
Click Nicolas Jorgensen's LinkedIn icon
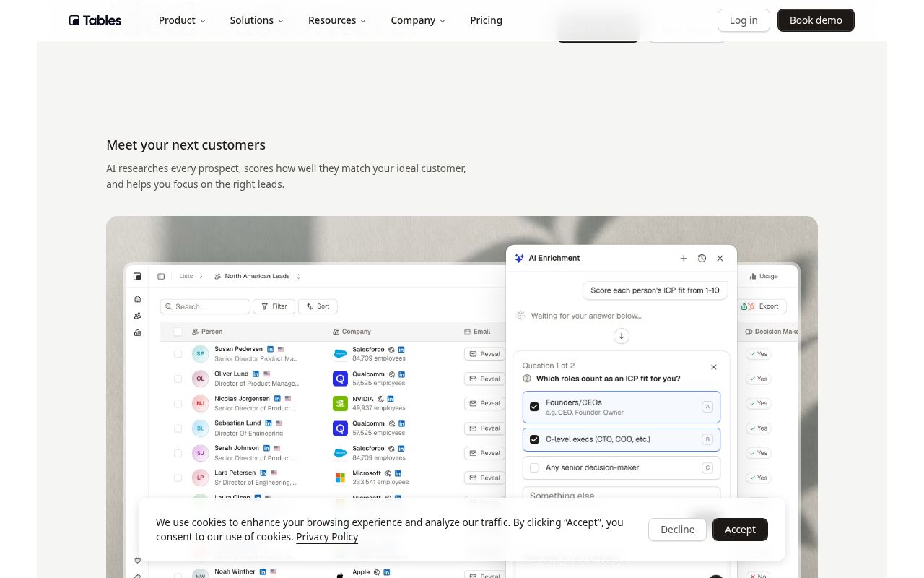pyautogui.click(x=277, y=398)
